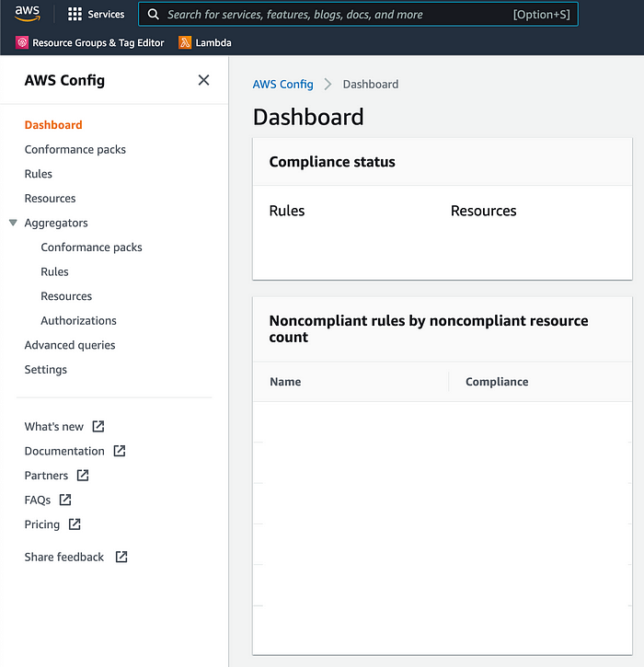Click the AWS Config breadcrumb link
The image size is (644, 667).
click(x=282, y=85)
